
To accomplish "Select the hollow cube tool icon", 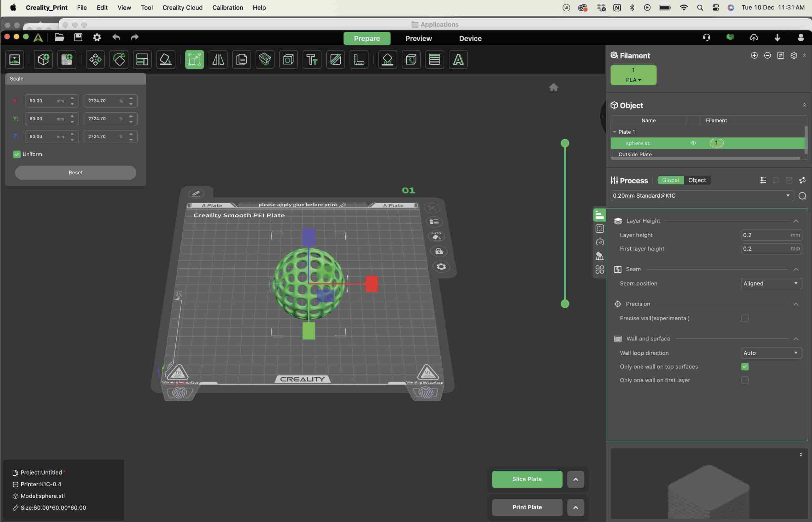I will [x=289, y=60].
